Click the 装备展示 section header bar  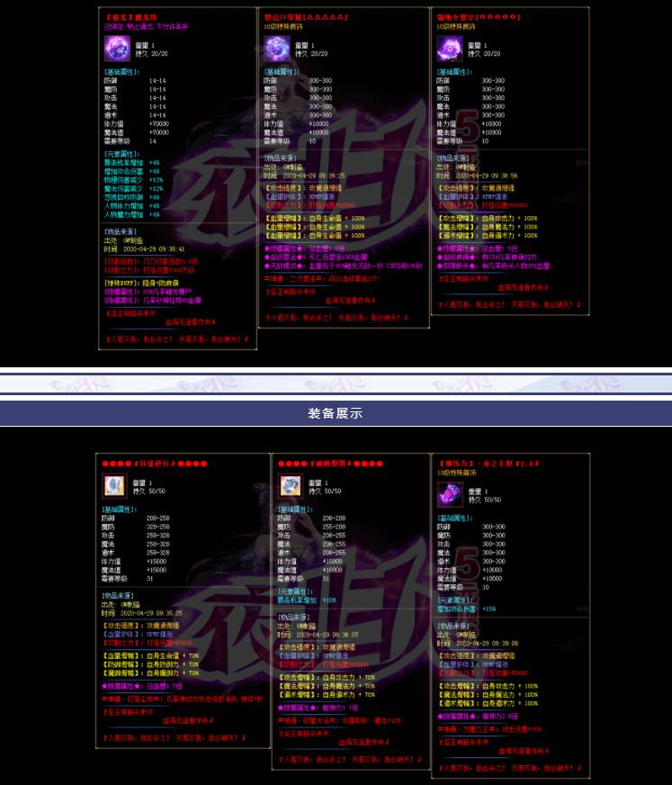click(x=336, y=414)
